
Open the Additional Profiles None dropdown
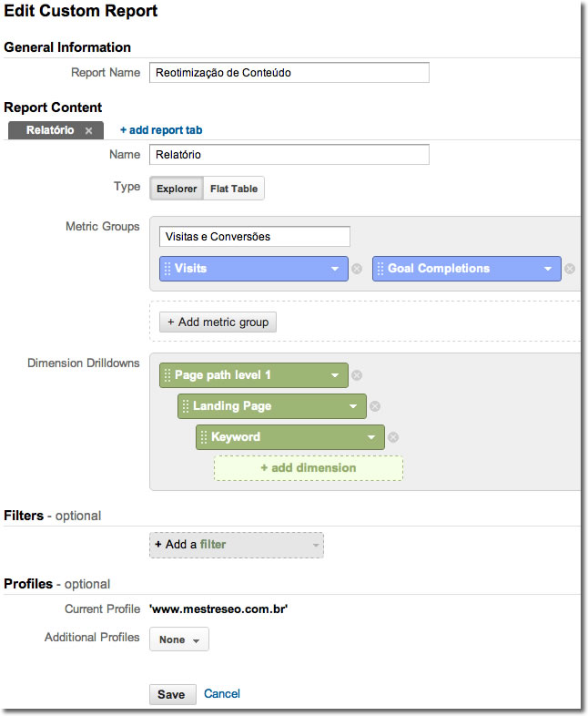[179, 639]
